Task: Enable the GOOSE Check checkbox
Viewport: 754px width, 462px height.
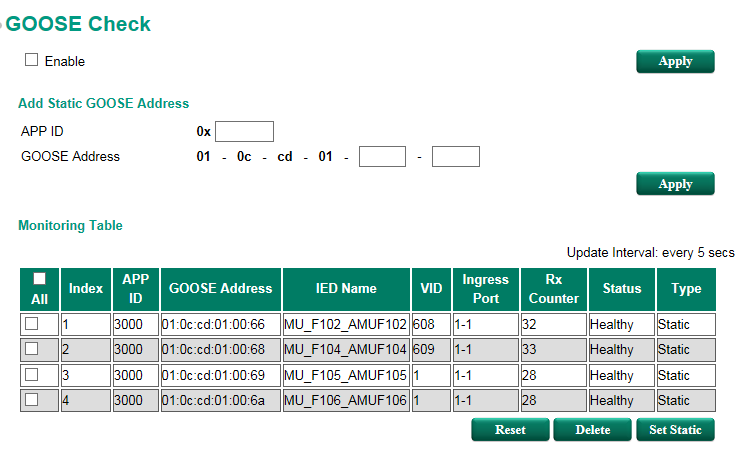Action: point(31,60)
